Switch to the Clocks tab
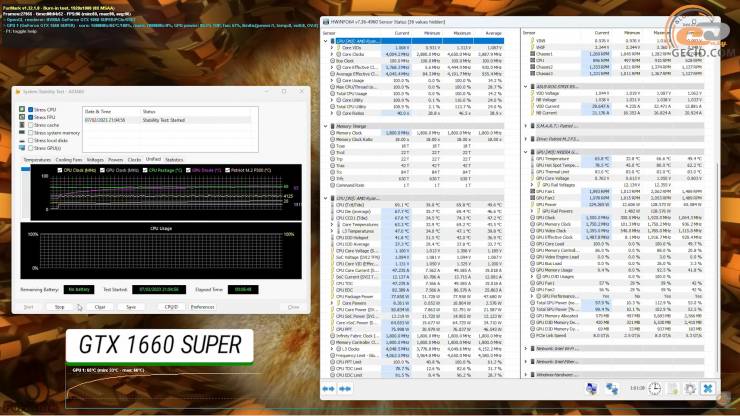 coord(134,160)
